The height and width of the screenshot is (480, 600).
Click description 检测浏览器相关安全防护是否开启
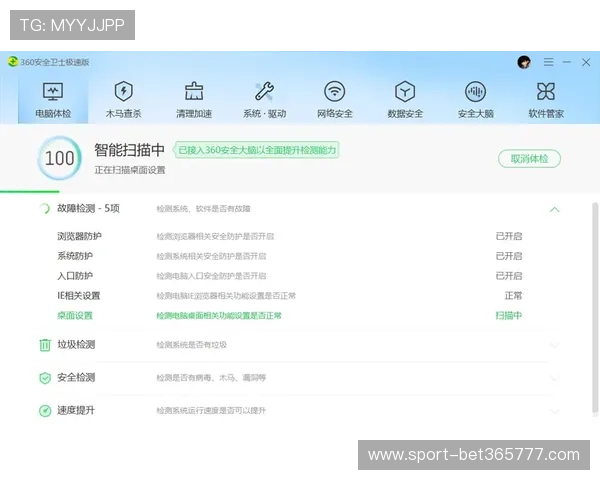tap(215, 237)
